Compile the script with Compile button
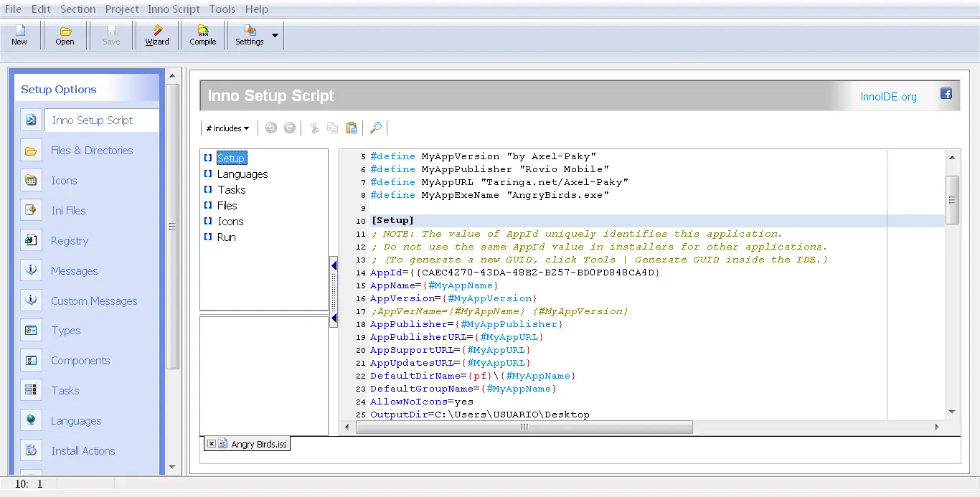The height and width of the screenshot is (497, 980). (x=203, y=35)
